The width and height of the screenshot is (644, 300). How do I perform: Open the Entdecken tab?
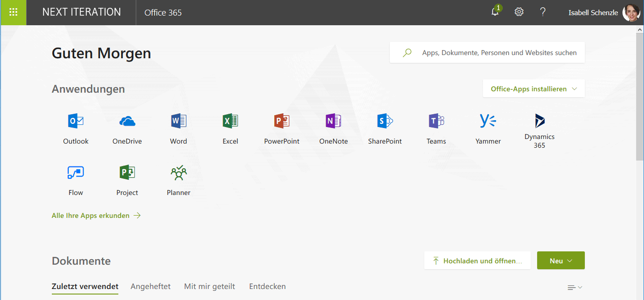pyautogui.click(x=267, y=286)
